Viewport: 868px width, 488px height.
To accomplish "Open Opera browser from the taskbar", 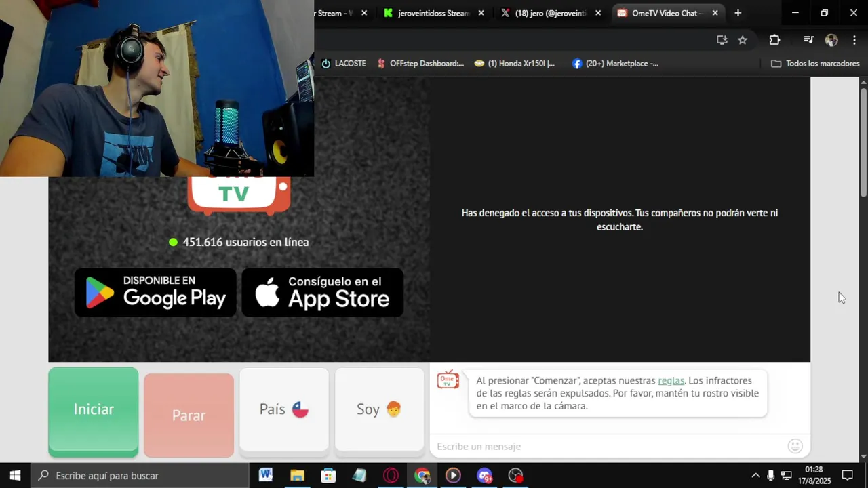I will [391, 476].
